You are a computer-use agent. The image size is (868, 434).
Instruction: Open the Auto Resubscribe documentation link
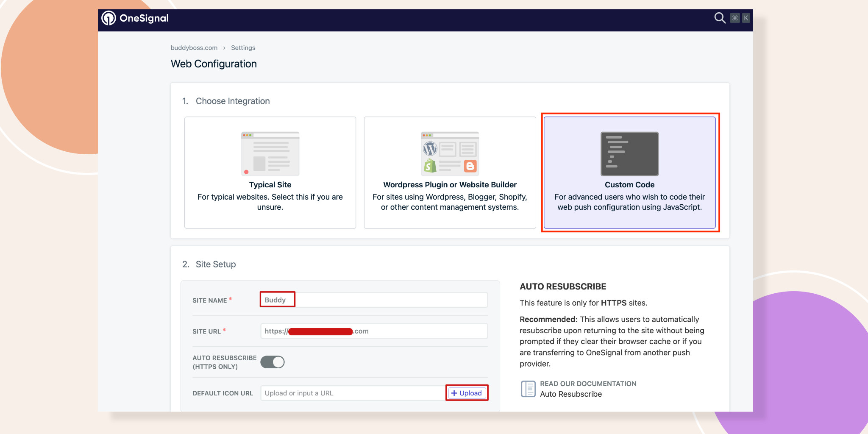tap(570, 394)
